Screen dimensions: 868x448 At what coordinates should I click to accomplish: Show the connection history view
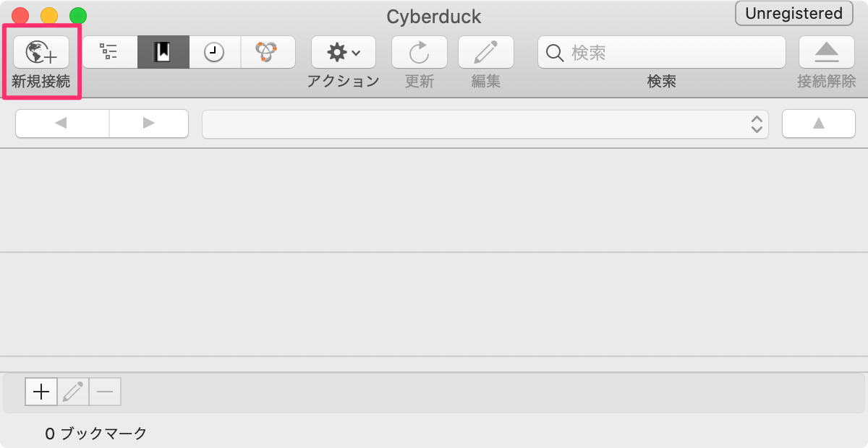(215, 52)
